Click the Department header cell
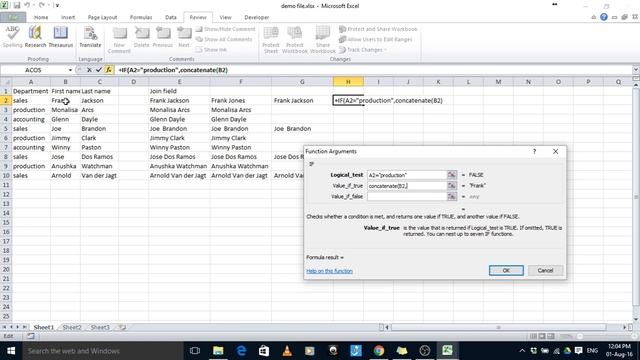The height and width of the screenshot is (360, 640). (31, 91)
